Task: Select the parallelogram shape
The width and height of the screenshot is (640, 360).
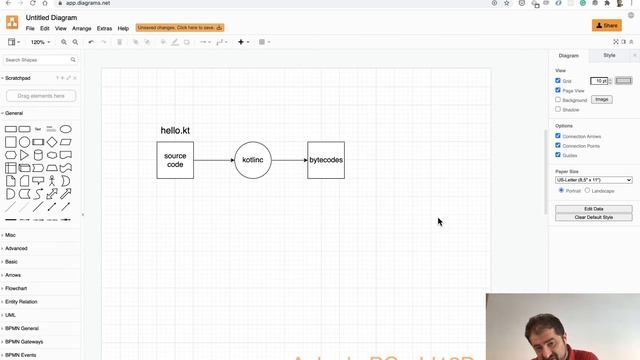Action: pos(66,142)
